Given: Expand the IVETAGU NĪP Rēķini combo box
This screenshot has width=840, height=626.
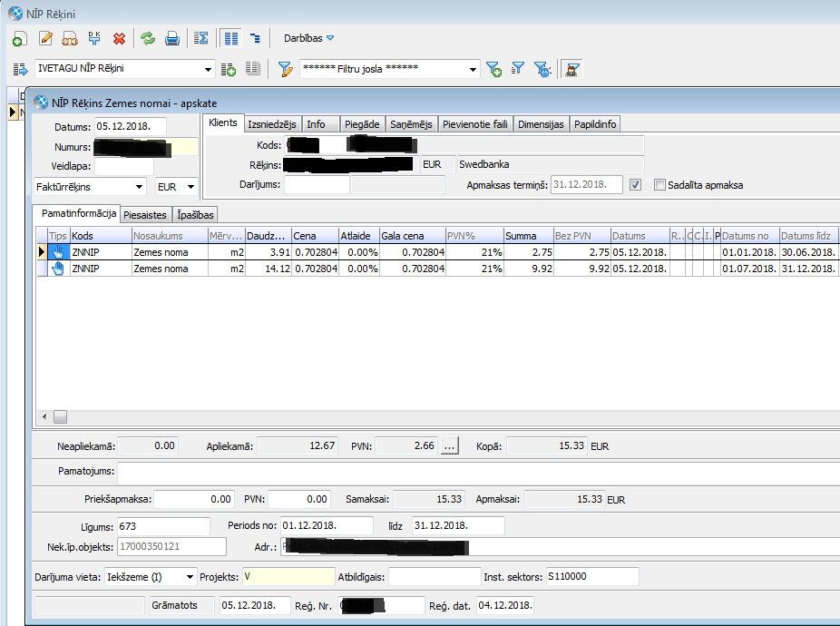Looking at the screenshot, I should [208, 69].
